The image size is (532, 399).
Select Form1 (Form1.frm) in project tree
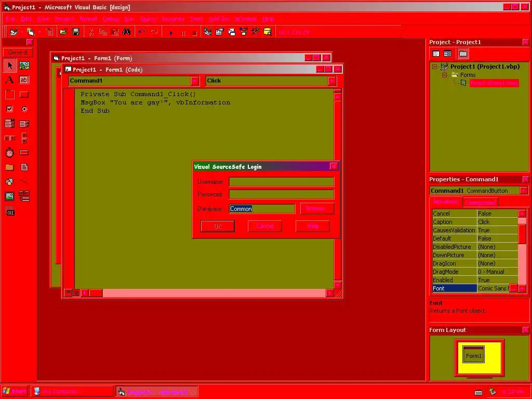pos(494,83)
